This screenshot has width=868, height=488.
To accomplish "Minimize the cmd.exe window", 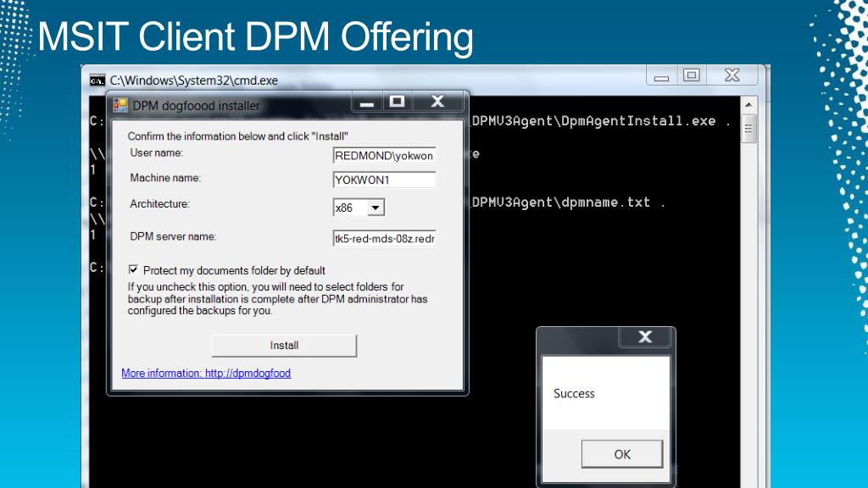I will coord(661,75).
